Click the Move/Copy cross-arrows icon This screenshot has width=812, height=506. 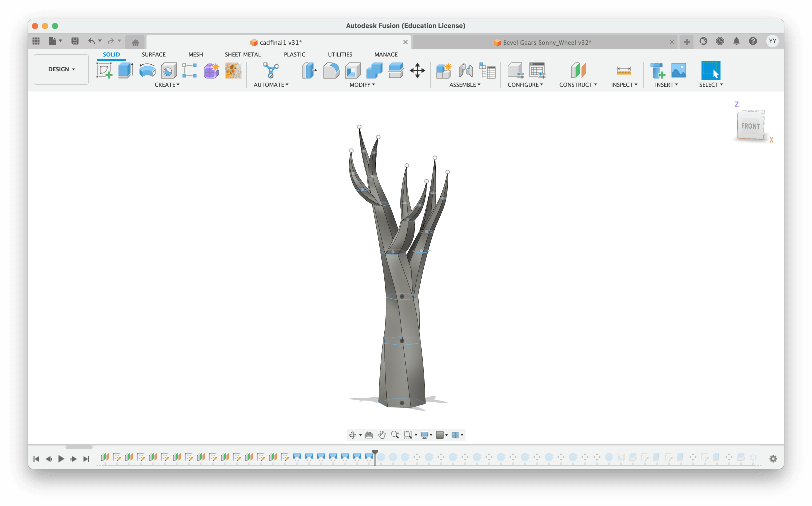417,70
